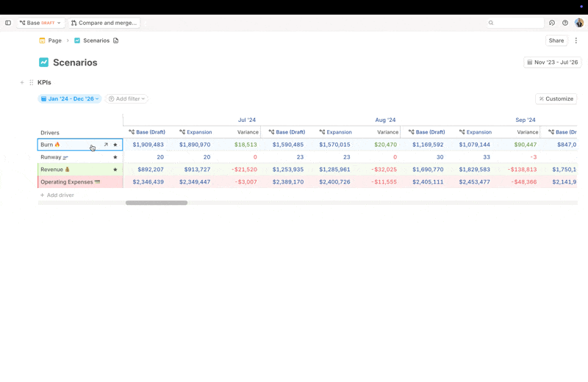The height and width of the screenshot is (382, 588).
Task: Select Operating Expenses cell $2,346,439
Action: tap(148, 181)
